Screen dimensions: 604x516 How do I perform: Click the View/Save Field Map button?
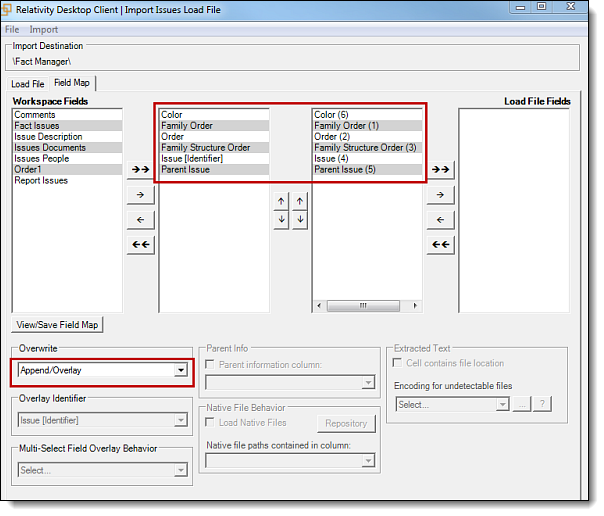[x=59, y=324]
